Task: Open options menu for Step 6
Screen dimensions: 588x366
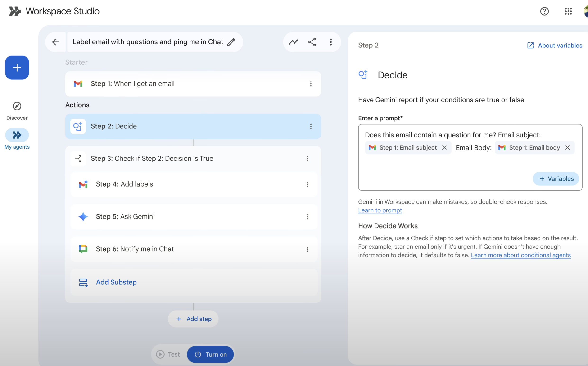Action: click(x=308, y=249)
